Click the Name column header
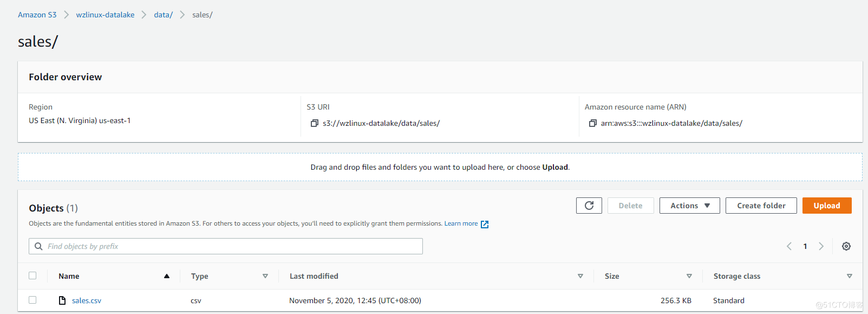This screenshot has height=314, width=868. 69,276
